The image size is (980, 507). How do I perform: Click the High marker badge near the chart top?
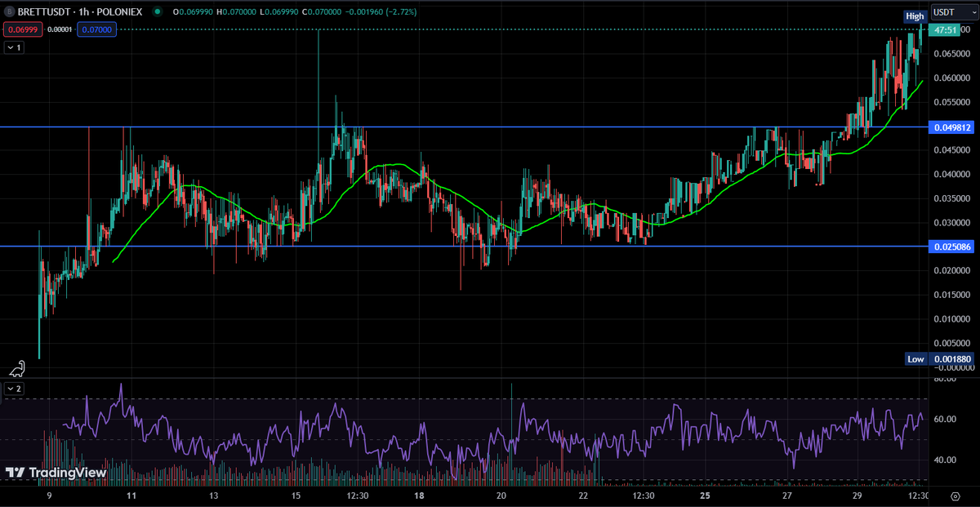[914, 16]
